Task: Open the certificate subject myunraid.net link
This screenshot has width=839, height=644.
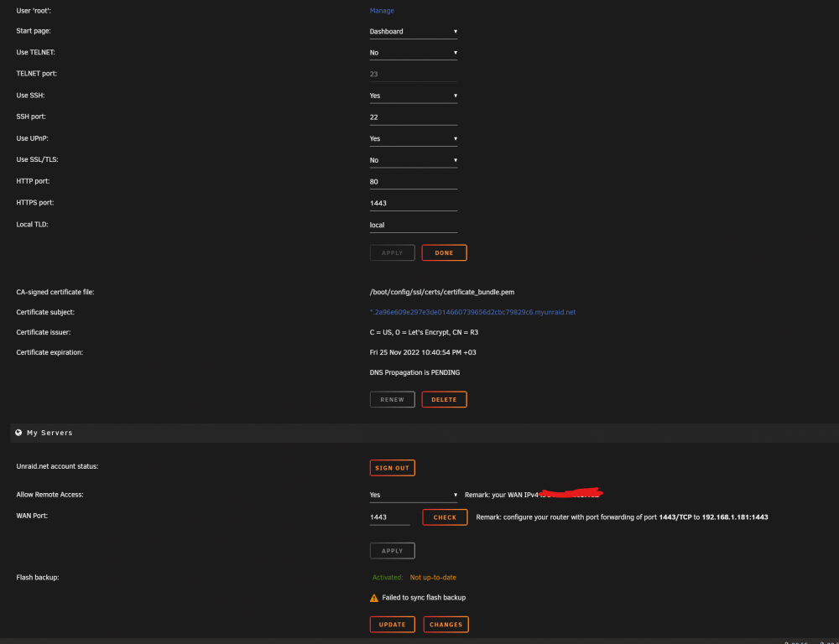Action: tap(472, 313)
